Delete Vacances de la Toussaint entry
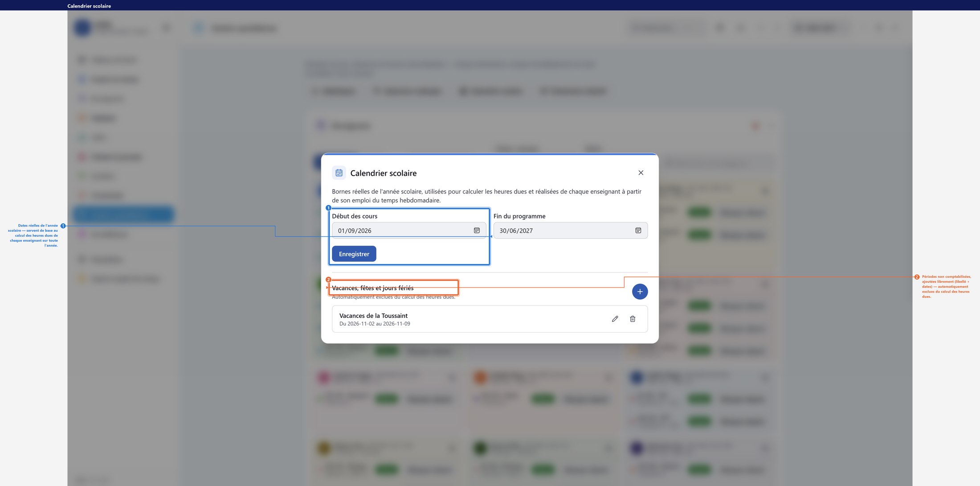 click(633, 319)
